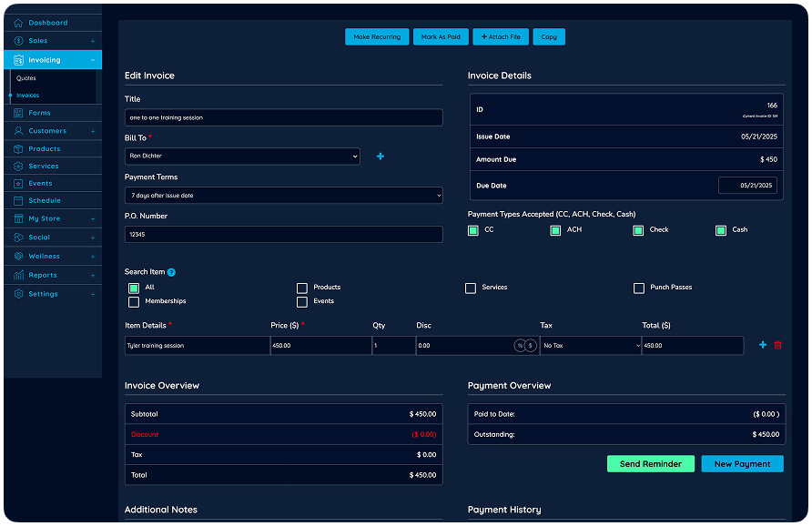The image size is (812, 526).
Task: Click the Attach File button
Action: [x=501, y=36]
